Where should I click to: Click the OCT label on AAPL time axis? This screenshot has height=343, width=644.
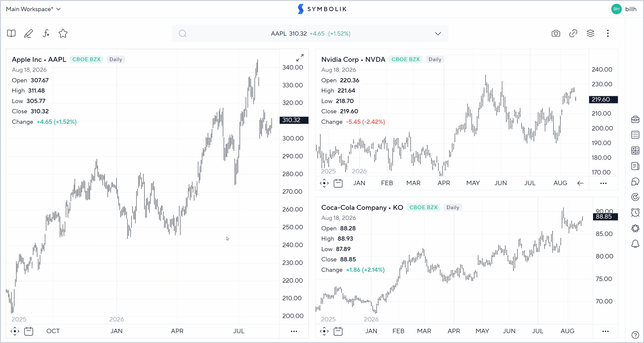pyautogui.click(x=53, y=331)
